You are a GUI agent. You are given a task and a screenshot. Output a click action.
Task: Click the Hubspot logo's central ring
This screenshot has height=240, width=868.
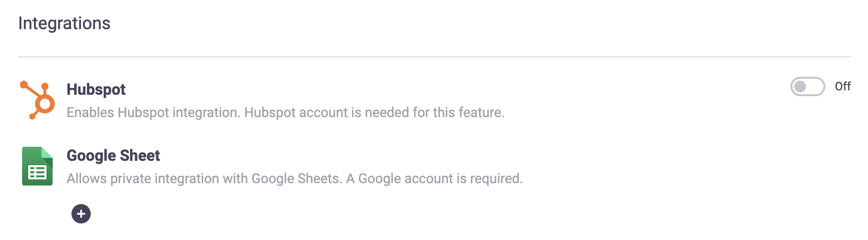tap(45, 103)
